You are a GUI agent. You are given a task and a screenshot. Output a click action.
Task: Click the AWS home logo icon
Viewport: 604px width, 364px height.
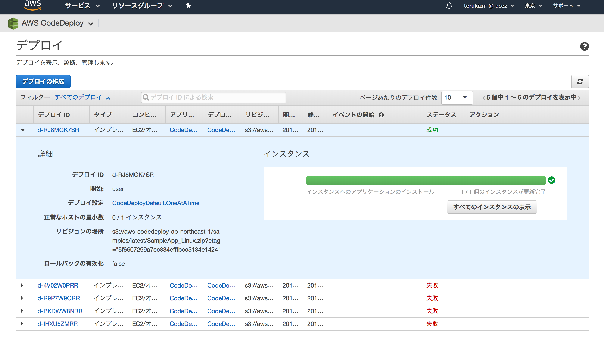[x=33, y=6]
